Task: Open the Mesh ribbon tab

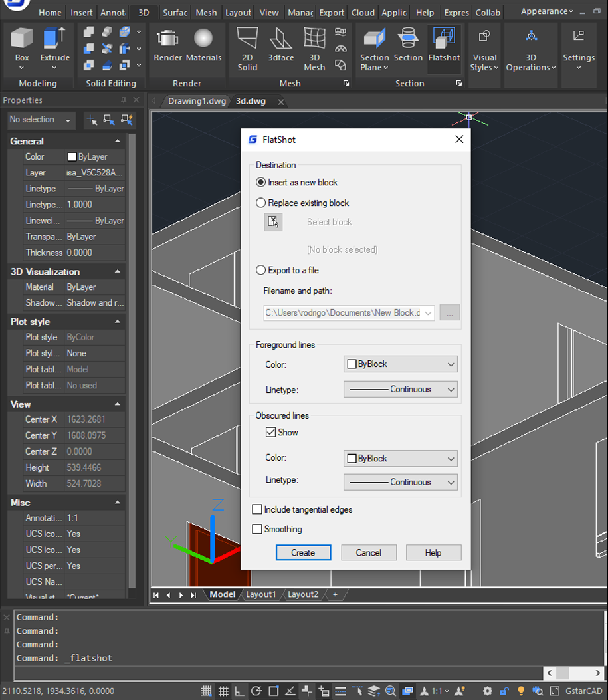Action: [206, 13]
